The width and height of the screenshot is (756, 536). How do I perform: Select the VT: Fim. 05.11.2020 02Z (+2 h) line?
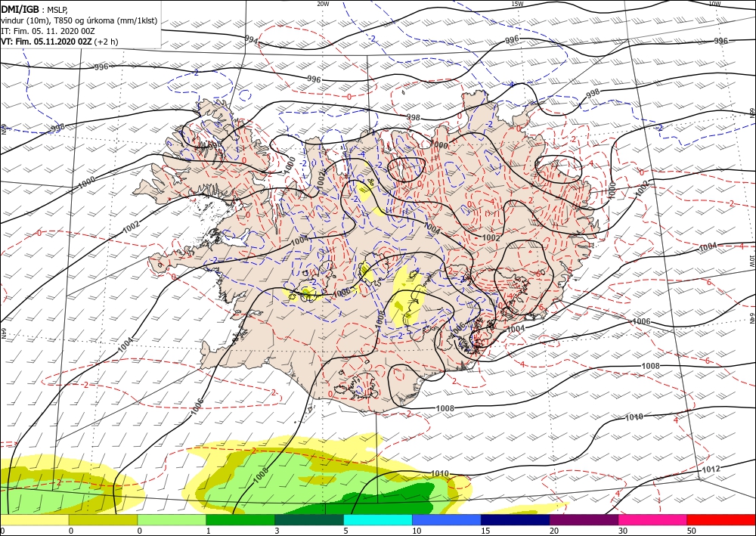(59, 42)
